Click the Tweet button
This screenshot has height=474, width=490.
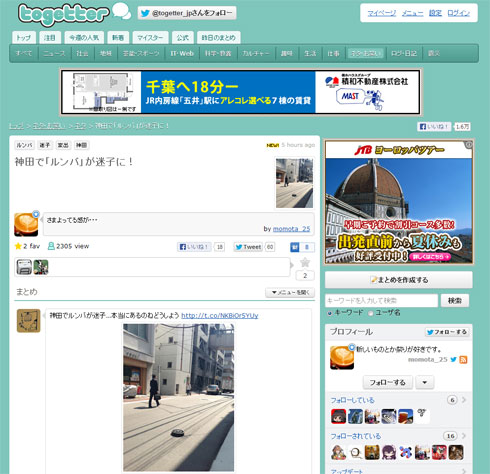[248, 247]
